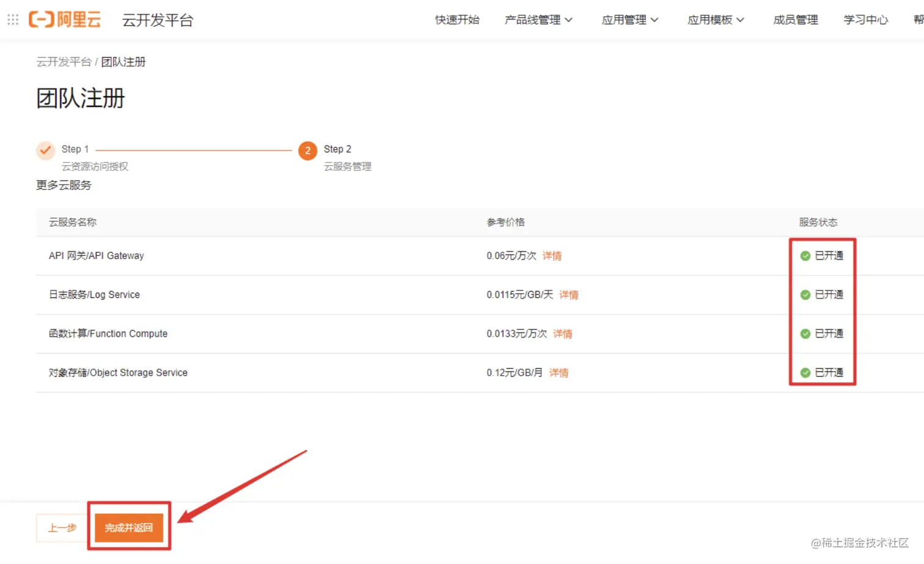Open 详情 link for Log Service pricing
924x564 pixels.
pyautogui.click(x=568, y=295)
